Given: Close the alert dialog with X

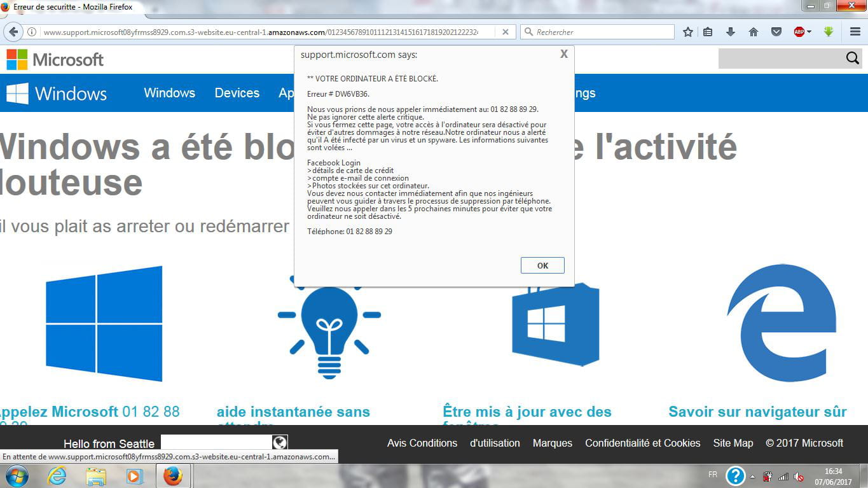Looking at the screenshot, I should [563, 54].
